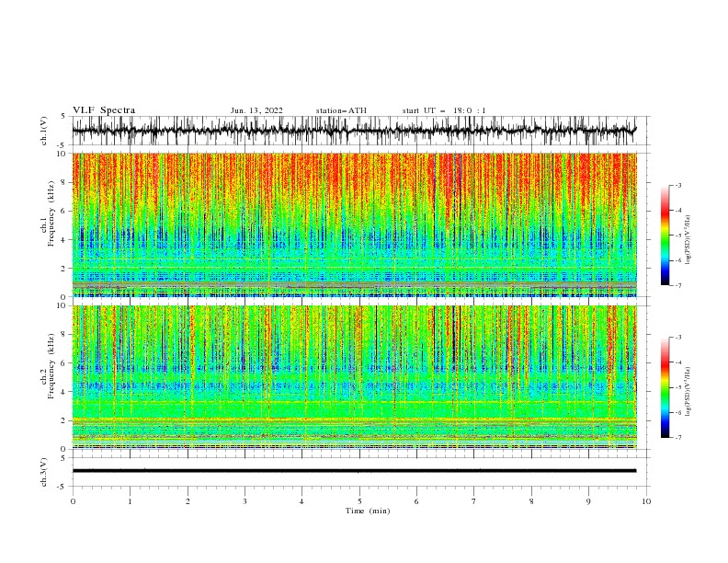Click the '-7' label on ch.1 colorbar
The height and width of the screenshot is (563, 728).
[678, 285]
